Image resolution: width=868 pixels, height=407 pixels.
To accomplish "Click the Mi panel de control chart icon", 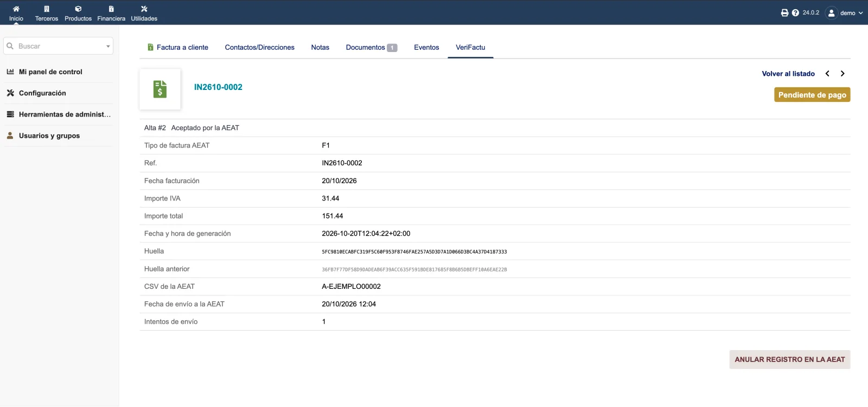I will [x=10, y=72].
